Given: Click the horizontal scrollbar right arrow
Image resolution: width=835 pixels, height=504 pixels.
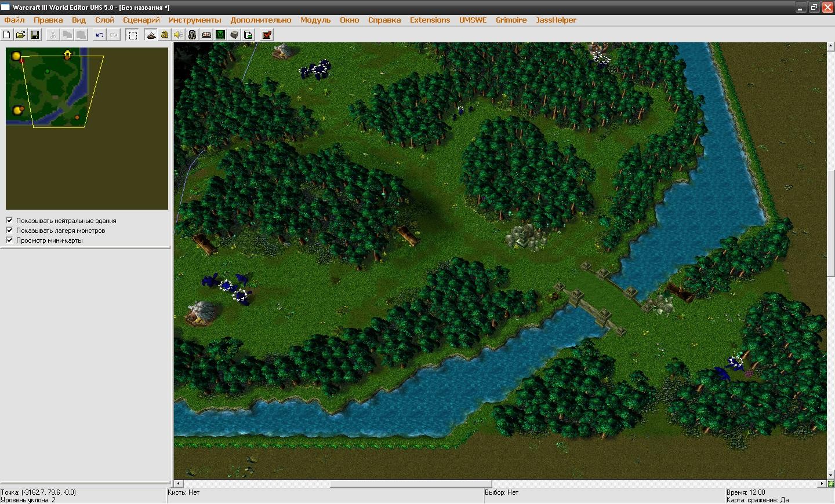Looking at the screenshot, I should (822, 484).
